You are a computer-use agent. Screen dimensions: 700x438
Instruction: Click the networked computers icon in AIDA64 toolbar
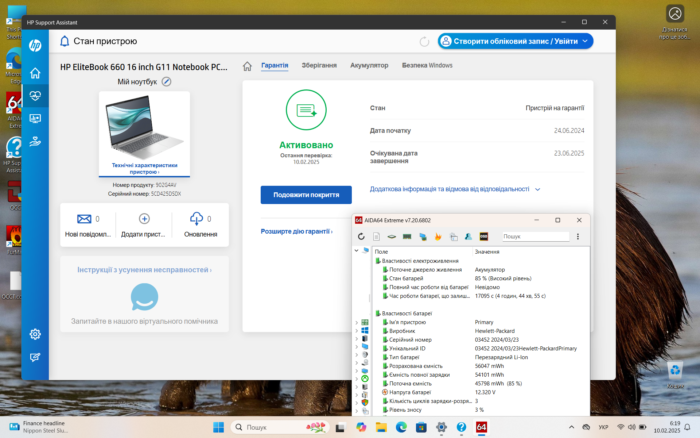pos(422,237)
